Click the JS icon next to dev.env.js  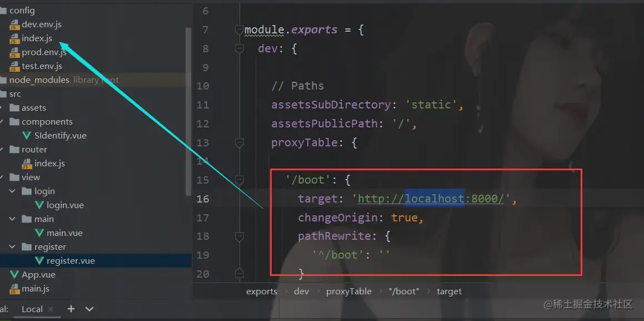click(x=15, y=24)
